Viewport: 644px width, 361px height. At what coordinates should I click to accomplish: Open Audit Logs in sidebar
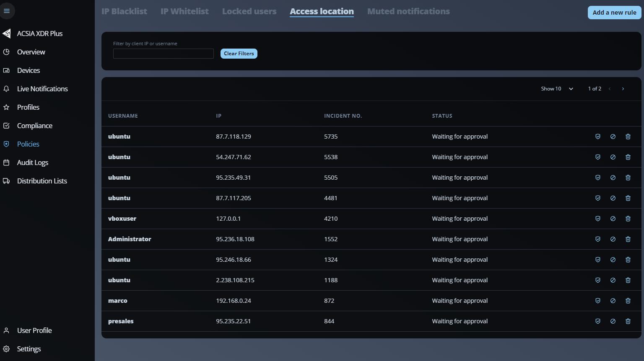pyautogui.click(x=33, y=162)
